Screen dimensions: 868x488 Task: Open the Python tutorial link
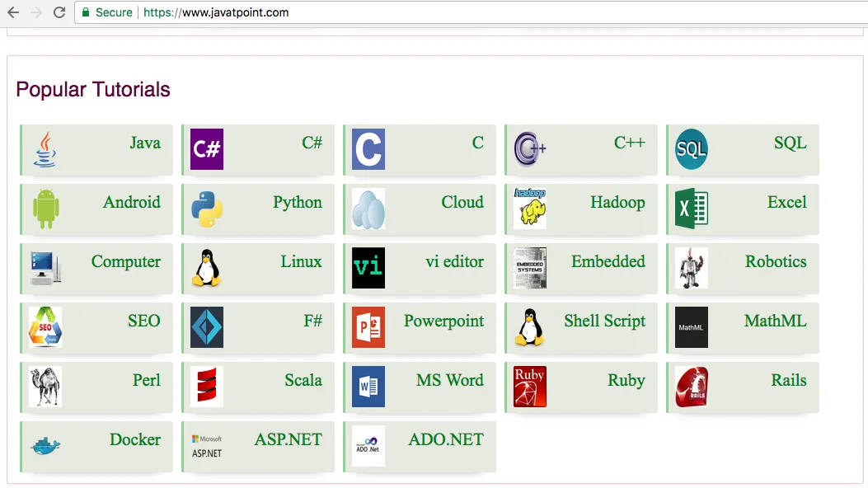[298, 203]
